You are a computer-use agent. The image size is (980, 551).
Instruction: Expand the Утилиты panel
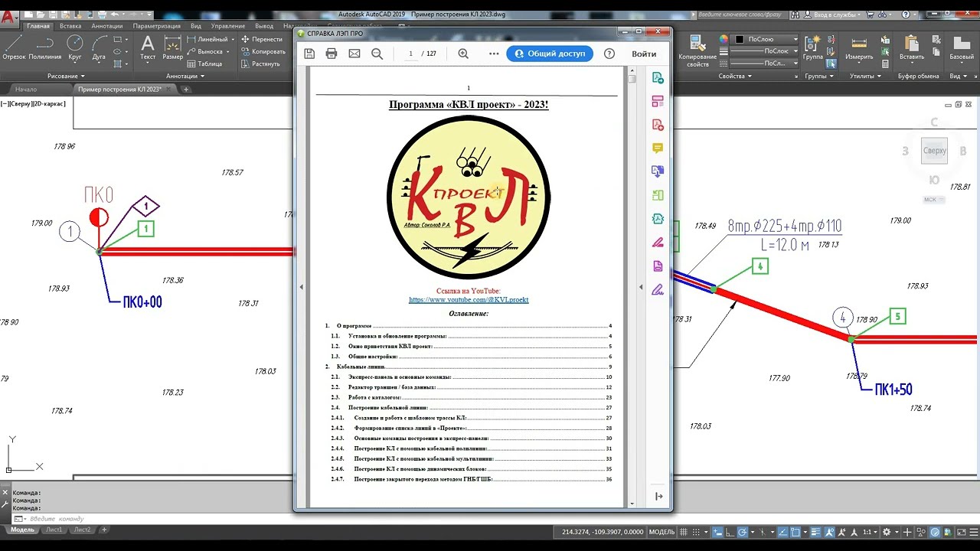[866, 76]
